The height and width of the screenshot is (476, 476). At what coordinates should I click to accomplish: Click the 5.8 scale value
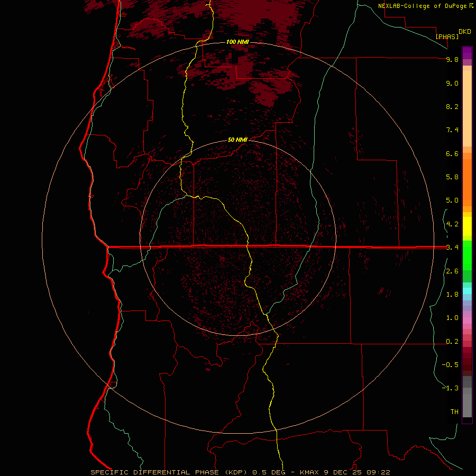(452, 177)
